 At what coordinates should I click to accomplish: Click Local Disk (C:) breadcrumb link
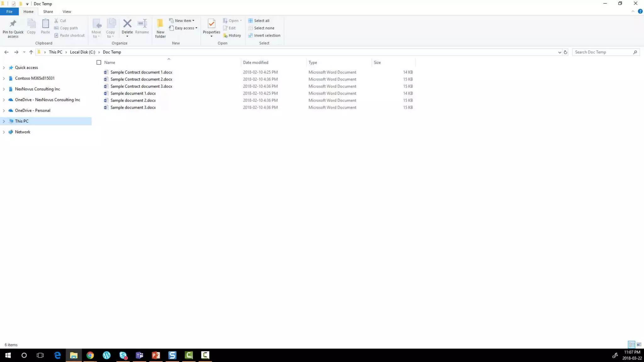(82, 52)
